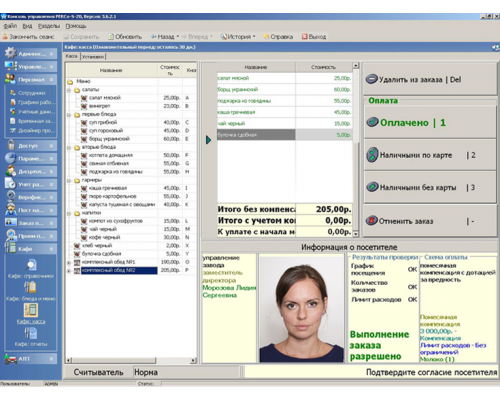The image size is (500, 400).
Task: Open the Управле... sidebar section
Action: [x=31, y=67]
